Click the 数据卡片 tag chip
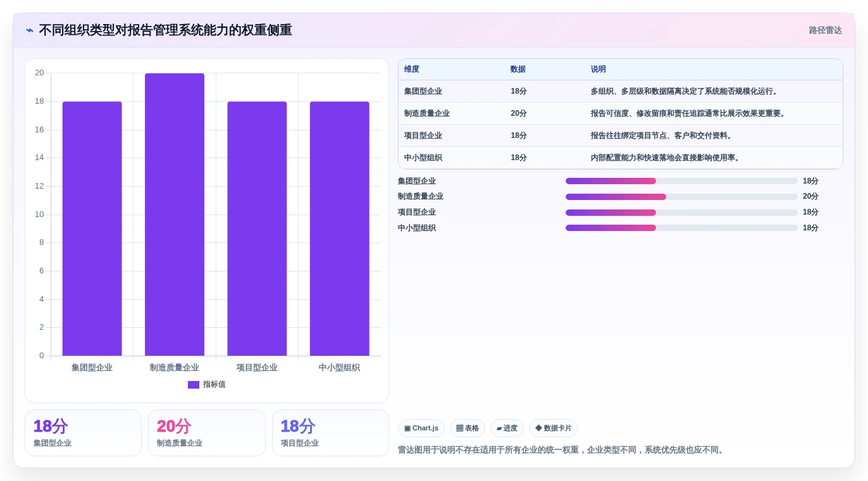Viewport: 868px width, 481px height. [554, 428]
